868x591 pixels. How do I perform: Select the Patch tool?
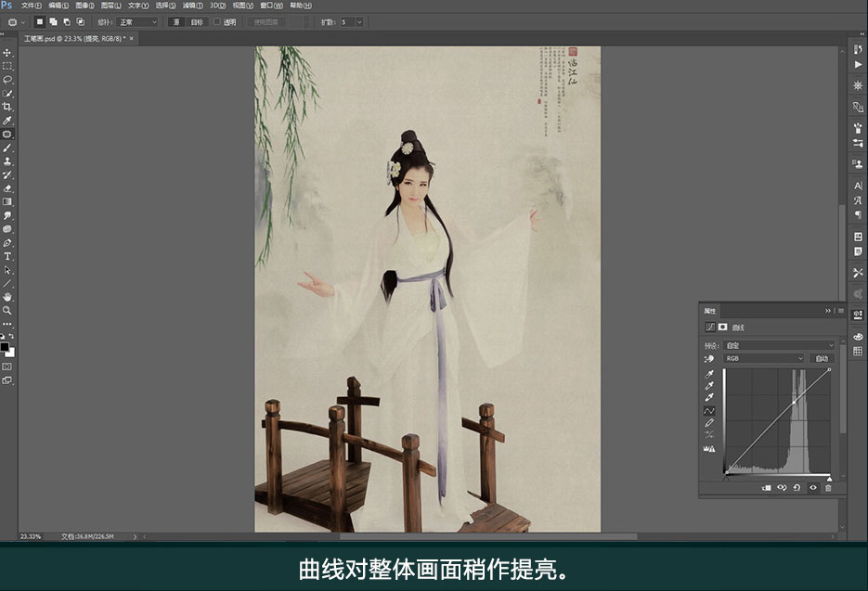(7, 134)
